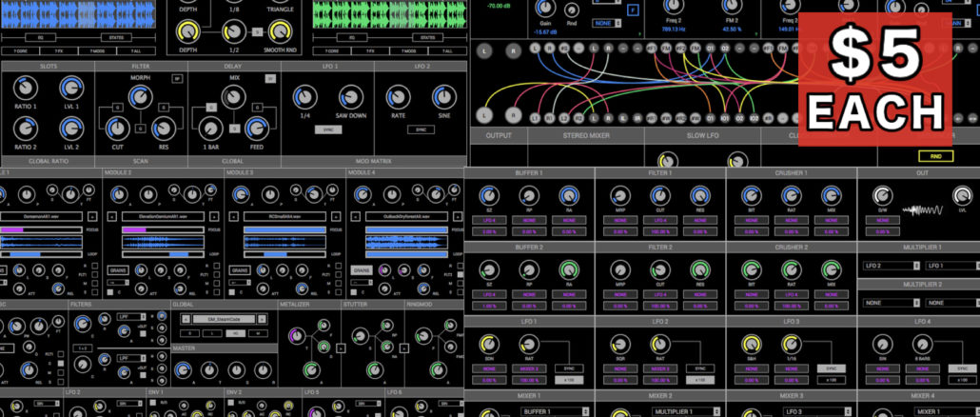Click the yellow RND button
Viewport: 980px width, 417px height.
tap(935, 156)
